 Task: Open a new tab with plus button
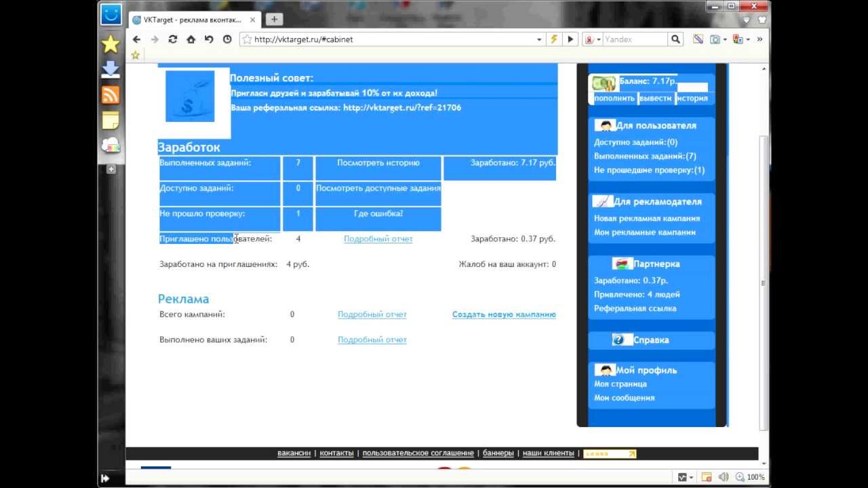pos(273,19)
